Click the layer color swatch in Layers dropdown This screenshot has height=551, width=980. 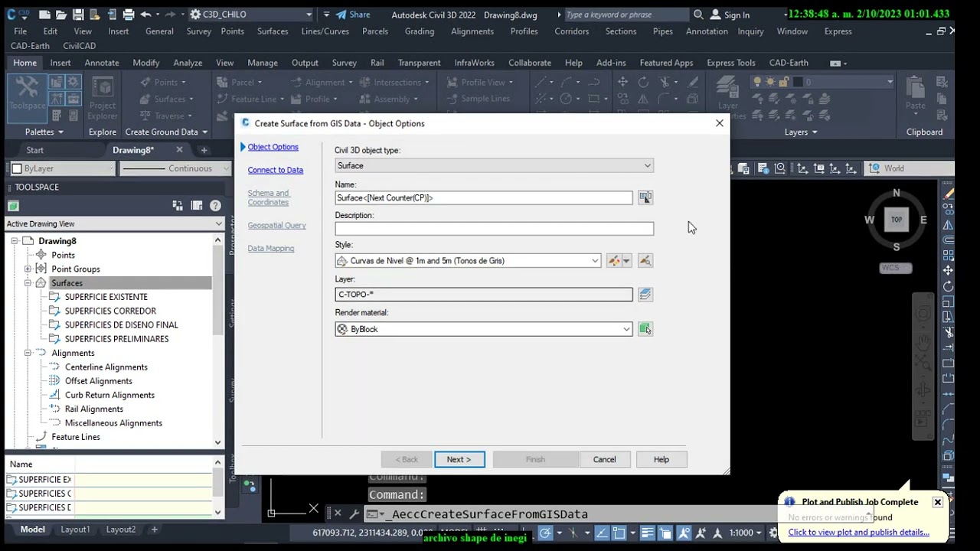pos(797,82)
